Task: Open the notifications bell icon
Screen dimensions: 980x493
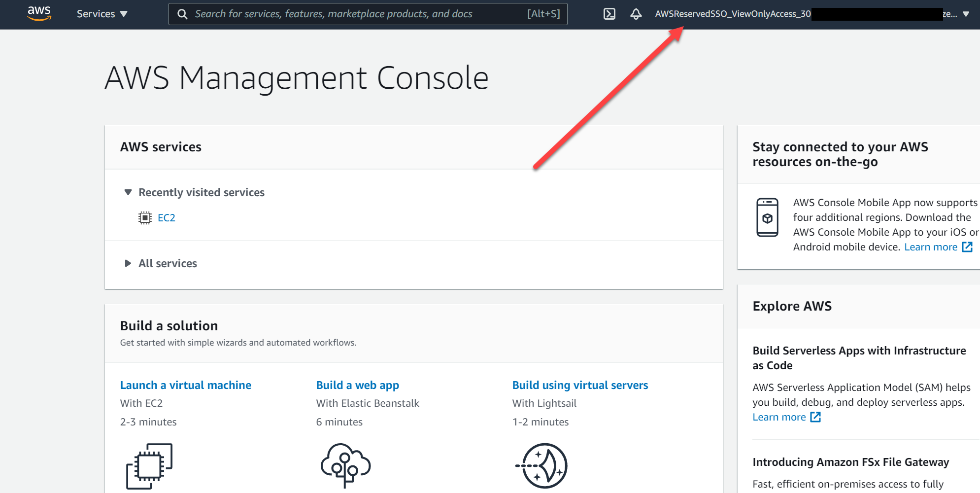Action: pos(636,14)
